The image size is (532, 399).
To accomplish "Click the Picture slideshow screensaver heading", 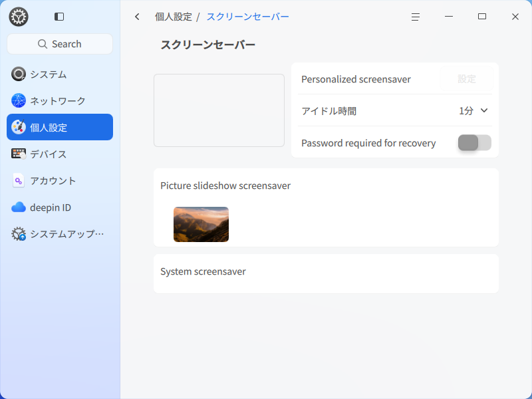I will click(x=225, y=186).
